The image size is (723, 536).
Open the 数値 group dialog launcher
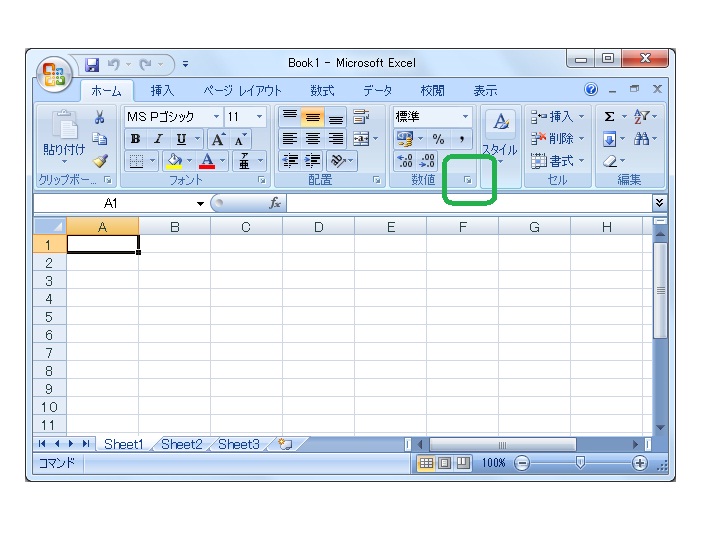[467, 181]
